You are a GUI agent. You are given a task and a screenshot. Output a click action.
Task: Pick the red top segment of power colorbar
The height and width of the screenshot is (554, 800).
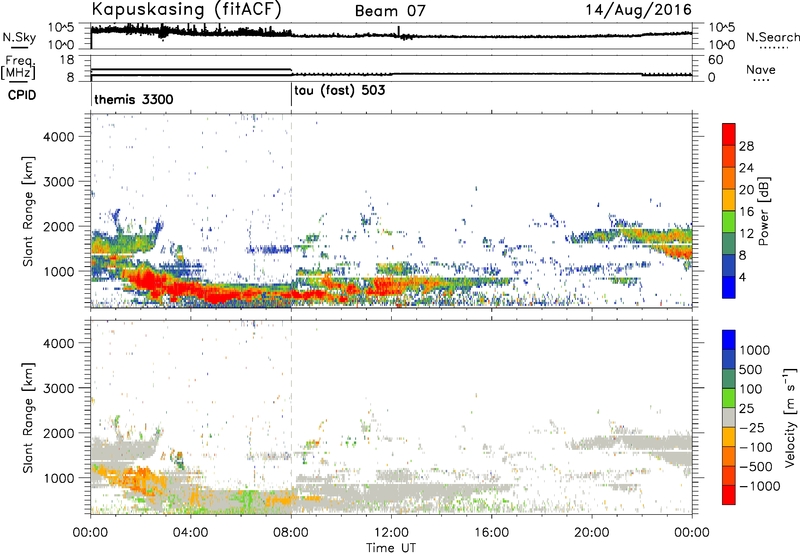point(729,134)
